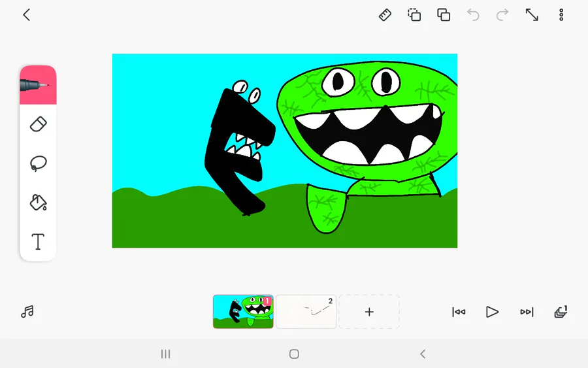Open the ruler tool
Screen dimensions: 588x368
click(x=385, y=15)
